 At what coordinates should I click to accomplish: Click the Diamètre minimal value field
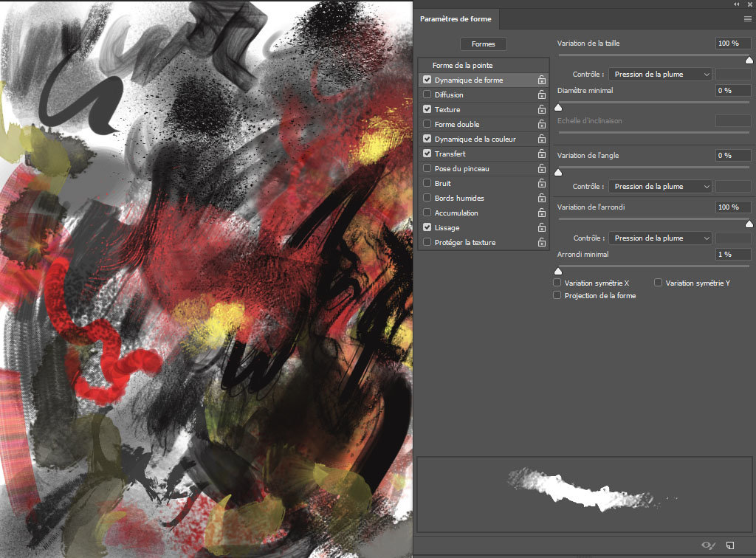pyautogui.click(x=732, y=91)
